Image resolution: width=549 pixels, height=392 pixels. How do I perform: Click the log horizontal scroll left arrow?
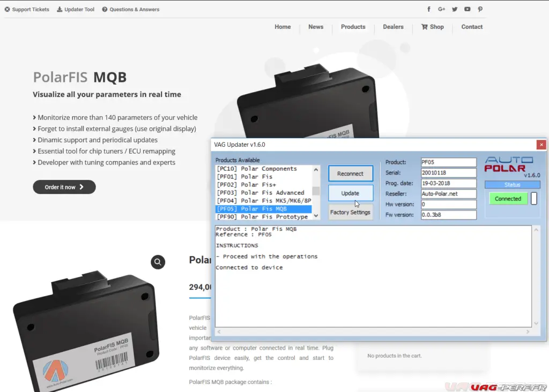[x=219, y=331]
